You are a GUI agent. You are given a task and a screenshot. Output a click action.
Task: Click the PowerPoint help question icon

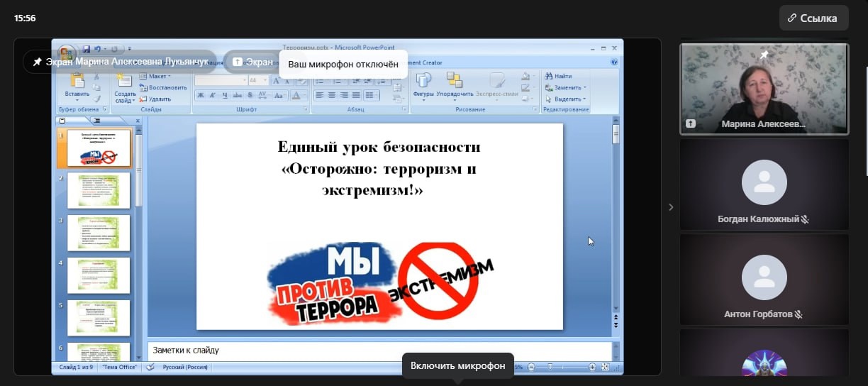(614, 62)
